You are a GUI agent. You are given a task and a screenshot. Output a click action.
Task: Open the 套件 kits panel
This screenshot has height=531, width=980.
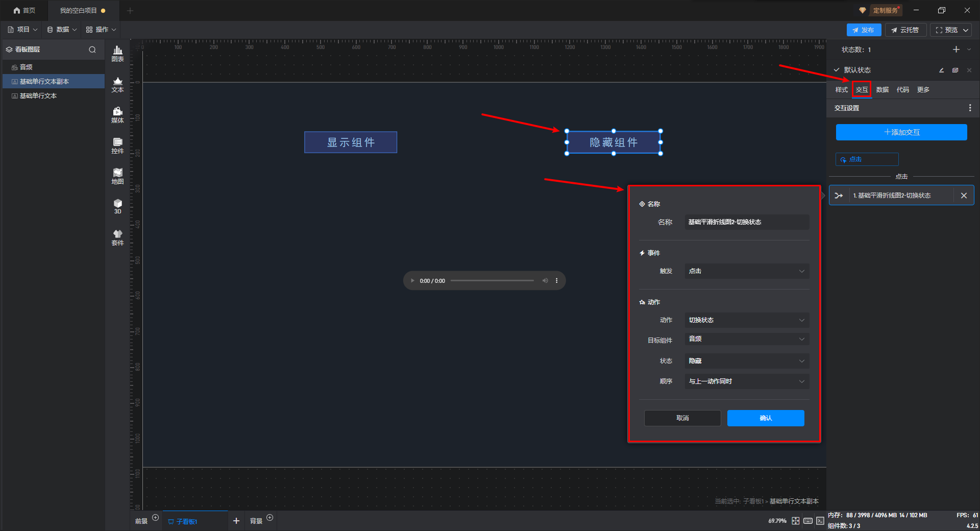(x=117, y=237)
